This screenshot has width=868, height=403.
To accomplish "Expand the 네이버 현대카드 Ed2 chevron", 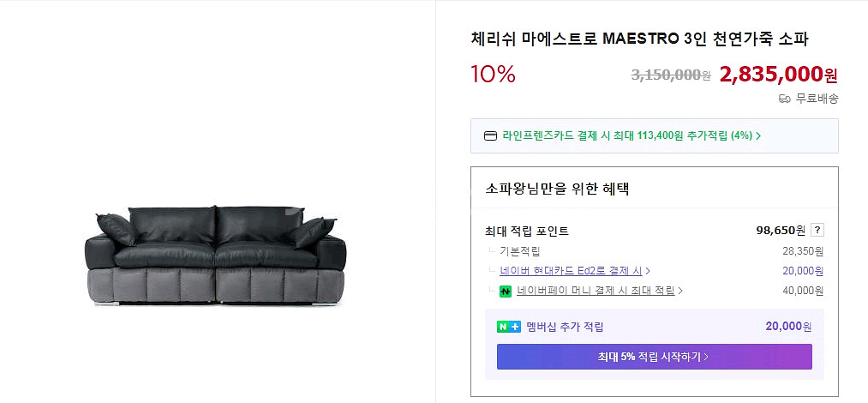I will [x=648, y=271].
